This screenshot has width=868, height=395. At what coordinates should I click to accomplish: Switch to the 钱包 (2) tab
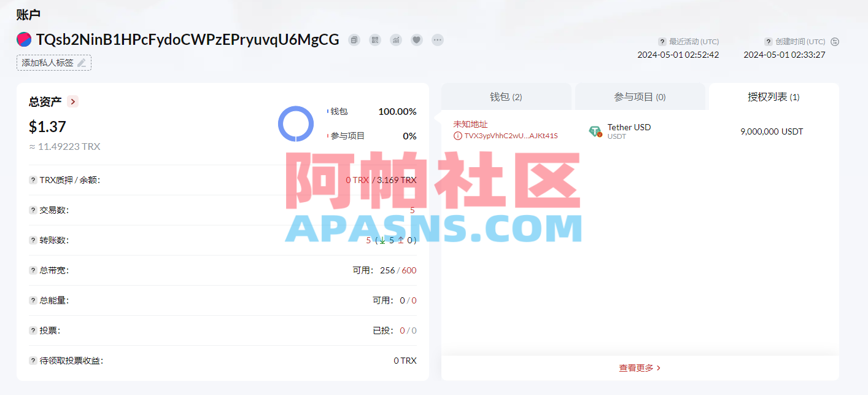(505, 96)
